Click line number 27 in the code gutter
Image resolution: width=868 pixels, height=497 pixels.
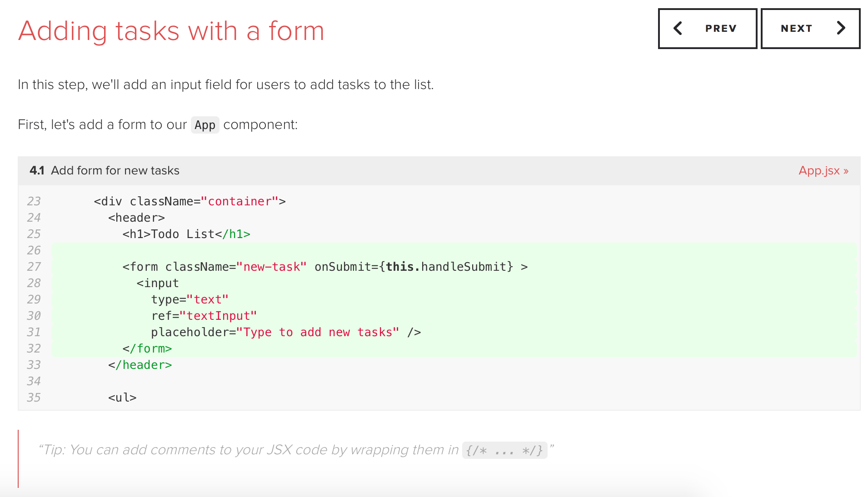(x=34, y=267)
